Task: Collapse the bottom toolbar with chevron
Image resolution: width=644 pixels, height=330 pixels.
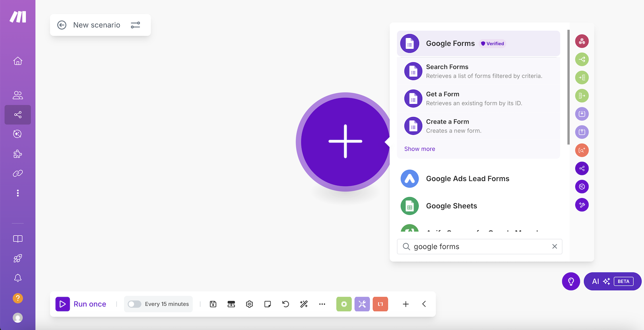Action: 424,304
